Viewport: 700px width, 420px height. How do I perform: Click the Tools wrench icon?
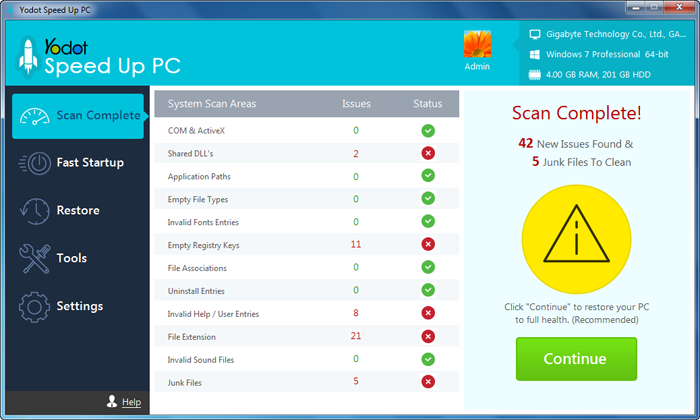35,259
